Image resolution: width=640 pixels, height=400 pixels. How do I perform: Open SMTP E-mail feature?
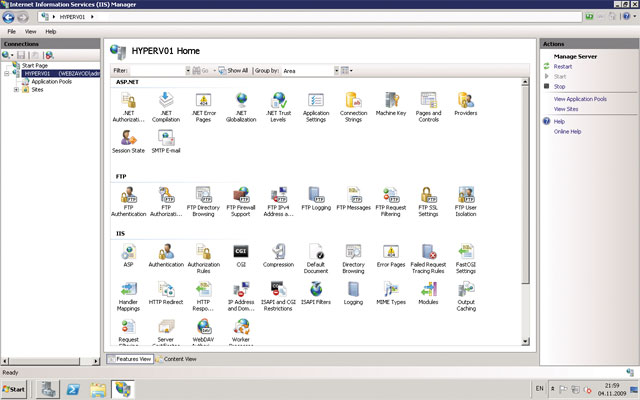tap(166, 141)
